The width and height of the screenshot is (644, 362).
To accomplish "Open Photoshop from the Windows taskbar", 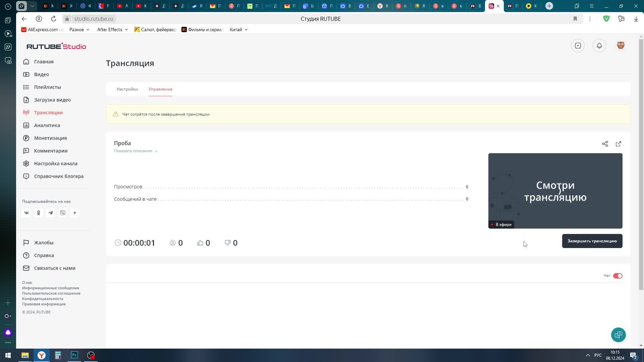I will [x=74, y=355].
